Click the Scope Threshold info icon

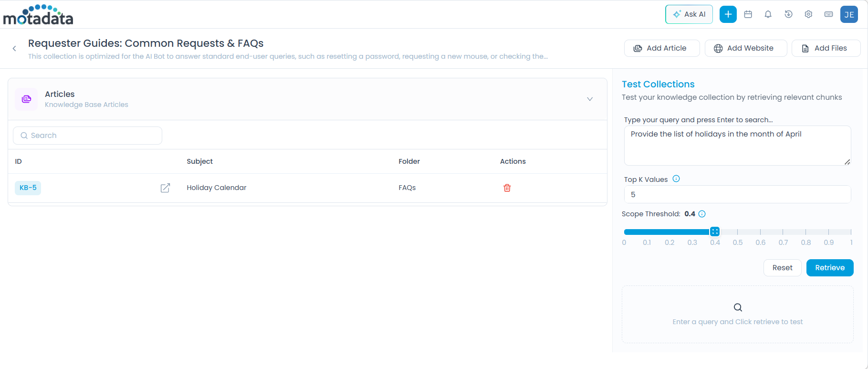702,214
